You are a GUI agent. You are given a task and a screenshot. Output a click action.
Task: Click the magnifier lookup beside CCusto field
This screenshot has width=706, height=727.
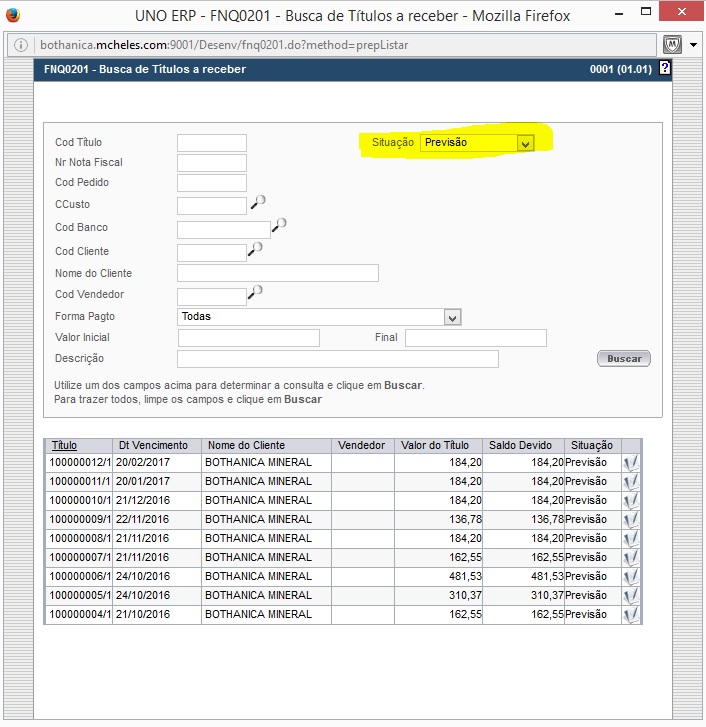click(258, 202)
